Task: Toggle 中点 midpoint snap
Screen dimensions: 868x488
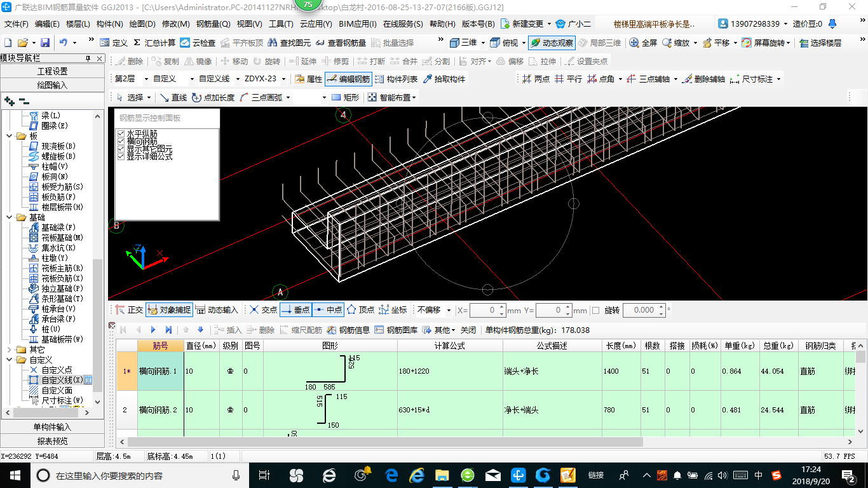Action: (x=328, y=310)
